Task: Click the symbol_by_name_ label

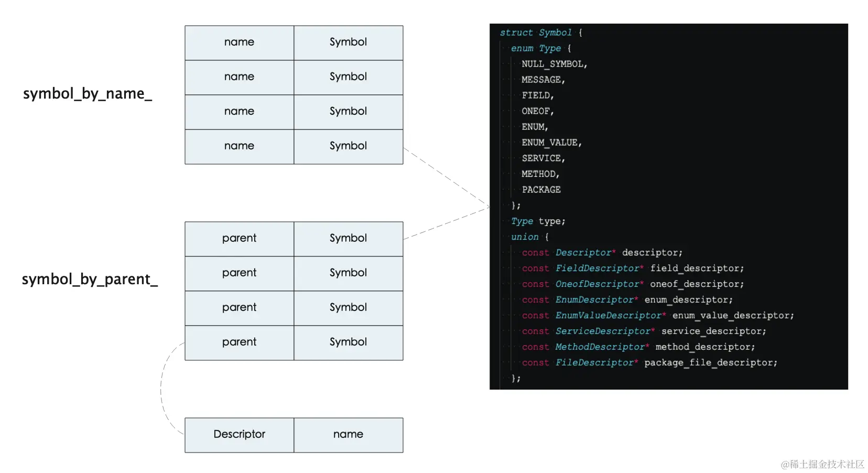Action: point(88,94)
